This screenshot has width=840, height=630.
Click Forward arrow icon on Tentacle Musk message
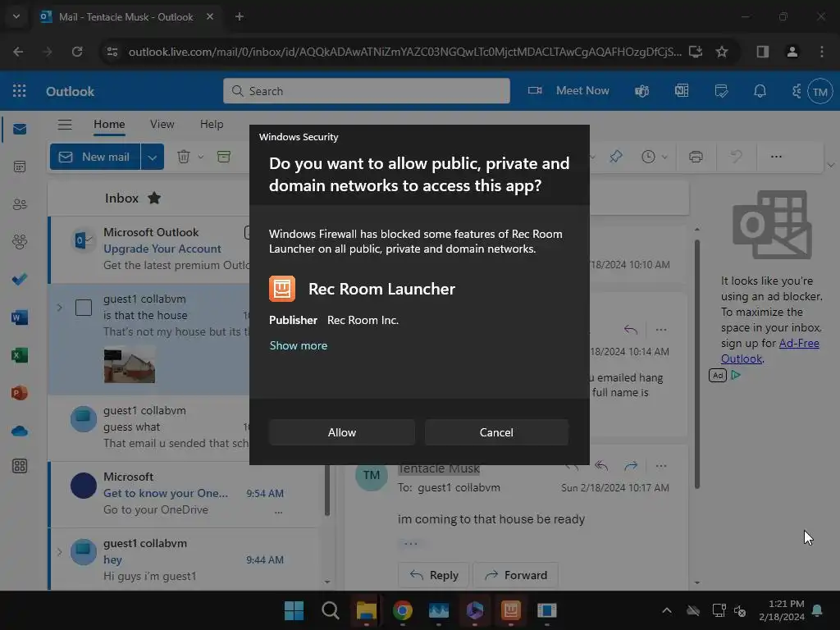click(x=631, y=466)
